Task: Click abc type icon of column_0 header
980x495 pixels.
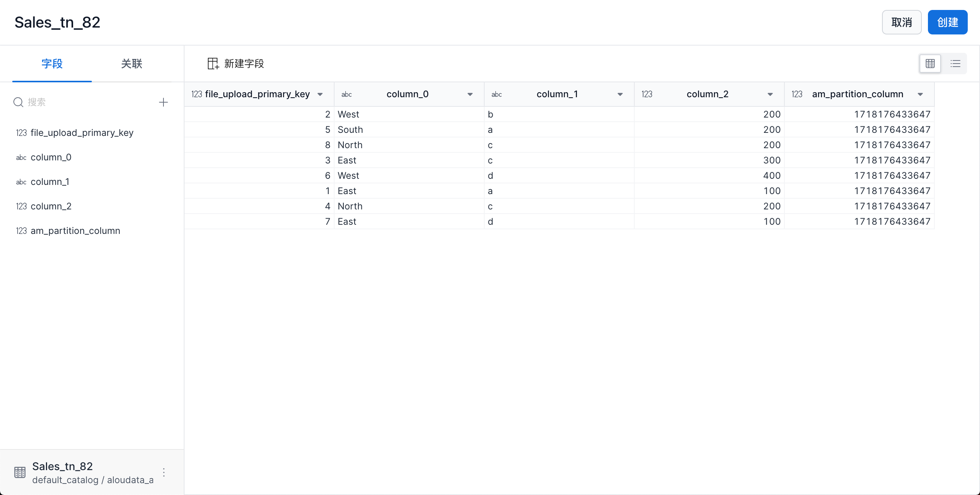Action: 346,94
